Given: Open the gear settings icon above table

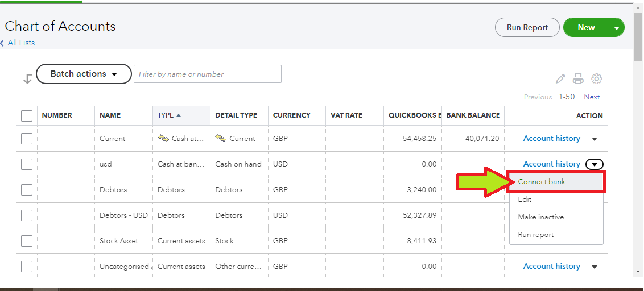Looking at the screenshot, I should click(596, 79).
